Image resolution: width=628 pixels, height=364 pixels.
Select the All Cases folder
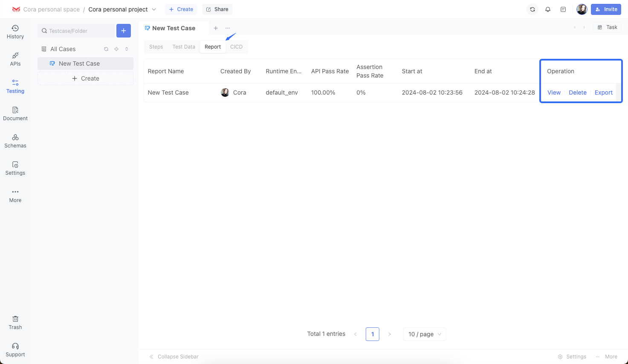[x=63, y=49]
